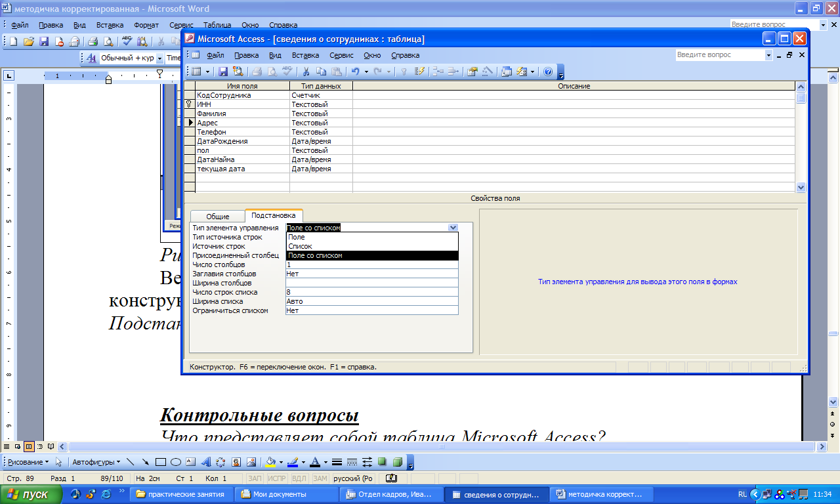The height and width of the screenshot is (504, 840).
Task: Click Print icon in Word toolbar
Action: (93, 41)
